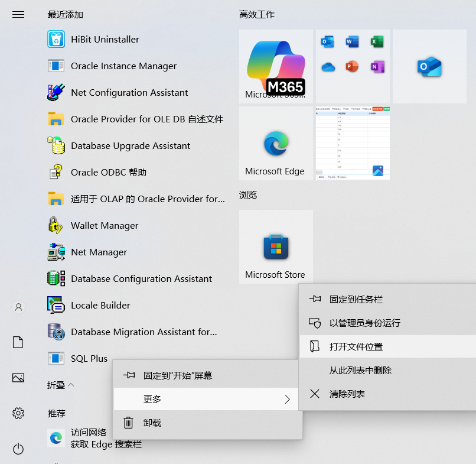Click the 适用于 OLAP folder icon

pyautogui.click(x=56, y=199)
